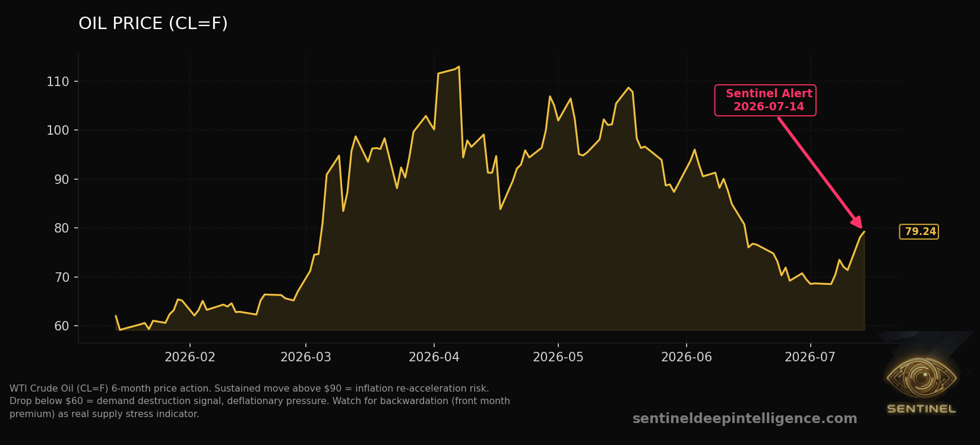980x445 pixels.
Task: Click the 2026-03 x-axis label
Action: point(306,357)
